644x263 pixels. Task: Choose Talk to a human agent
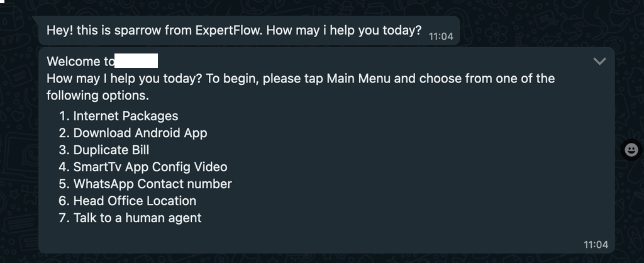(x=137, y=218)
